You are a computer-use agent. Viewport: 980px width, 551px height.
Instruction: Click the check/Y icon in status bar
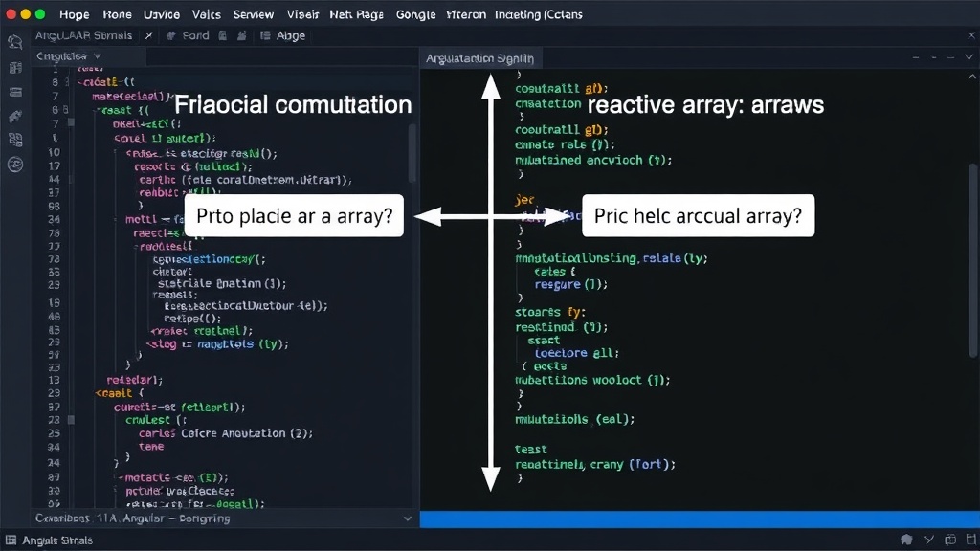coord(929,540)
